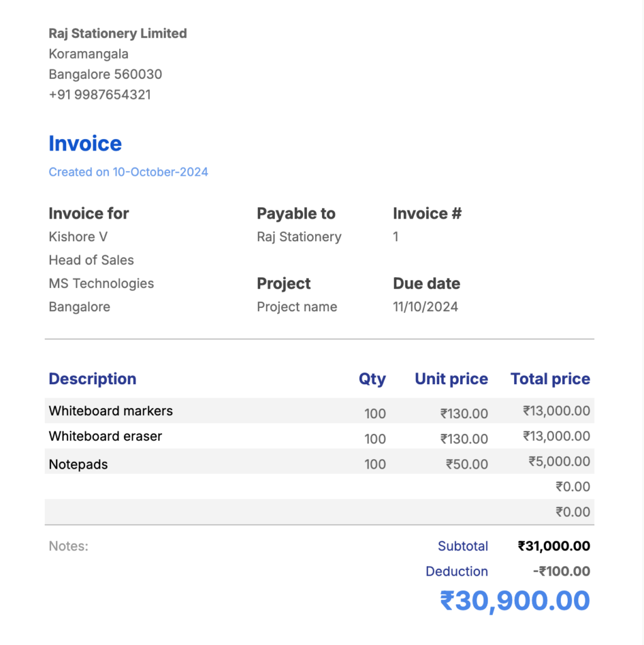Click the Qty column header
Image resolution: width=644 pixels, height=645 pixels.
372,379
